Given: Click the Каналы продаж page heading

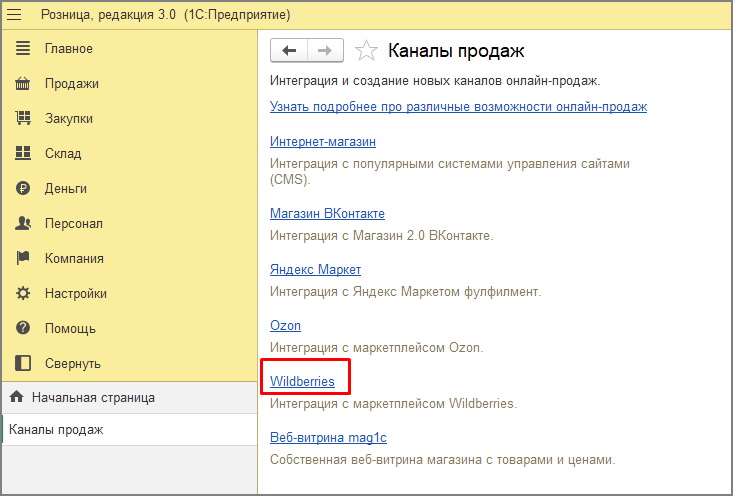Looking at the screenshot, I should click(456, 50).
